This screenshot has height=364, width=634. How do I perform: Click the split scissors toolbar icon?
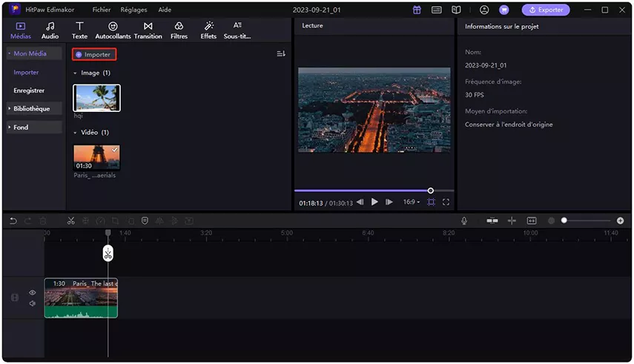[70, 221]
